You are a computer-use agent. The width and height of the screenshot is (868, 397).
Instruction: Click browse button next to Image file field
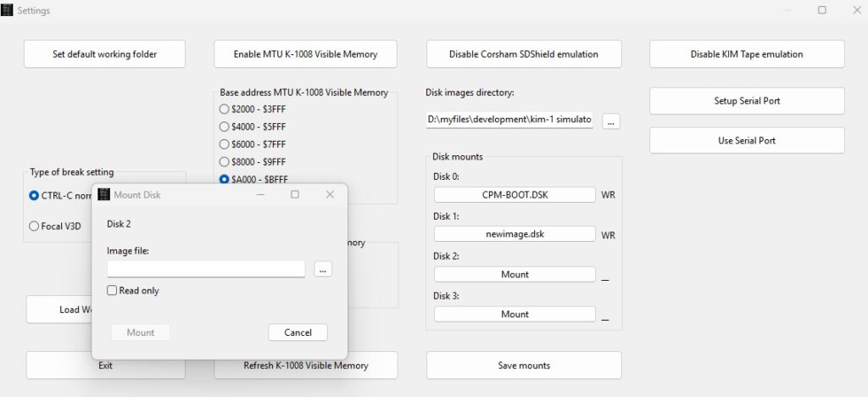click(x=323, y=269)
